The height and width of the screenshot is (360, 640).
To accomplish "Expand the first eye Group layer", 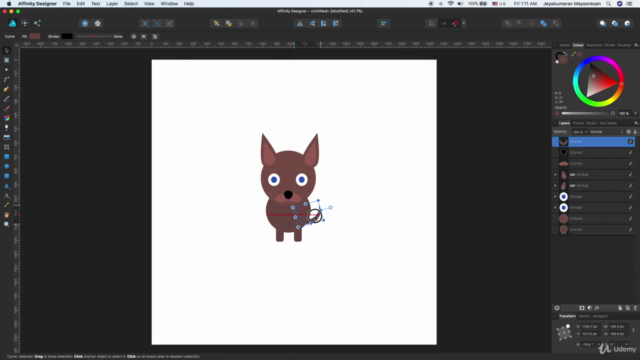I will click(555, 197).
